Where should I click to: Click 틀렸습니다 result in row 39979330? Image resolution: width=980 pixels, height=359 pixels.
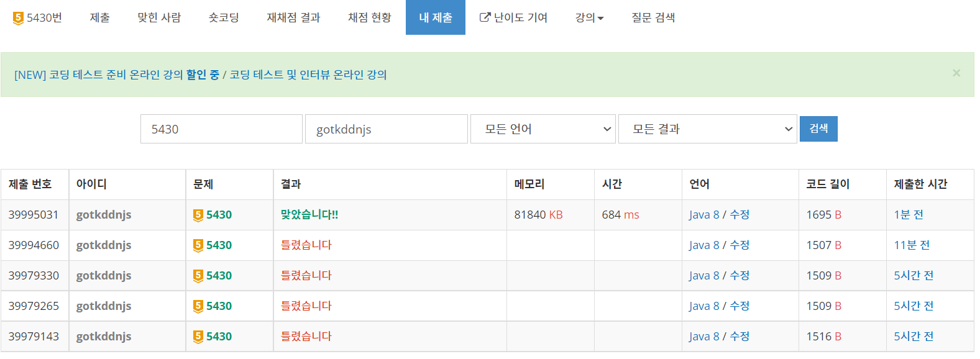click(x=306, y=276)
